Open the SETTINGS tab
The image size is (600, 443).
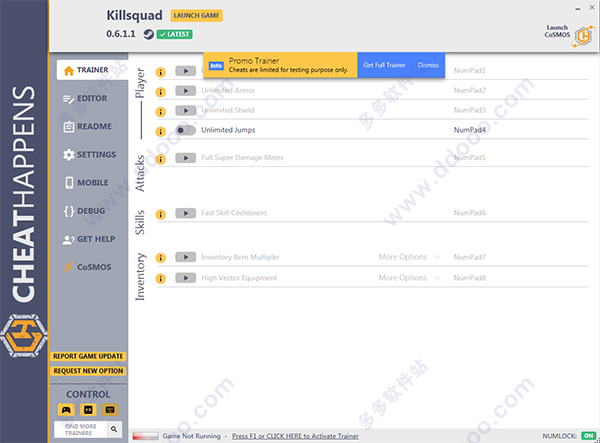[89, 155]
